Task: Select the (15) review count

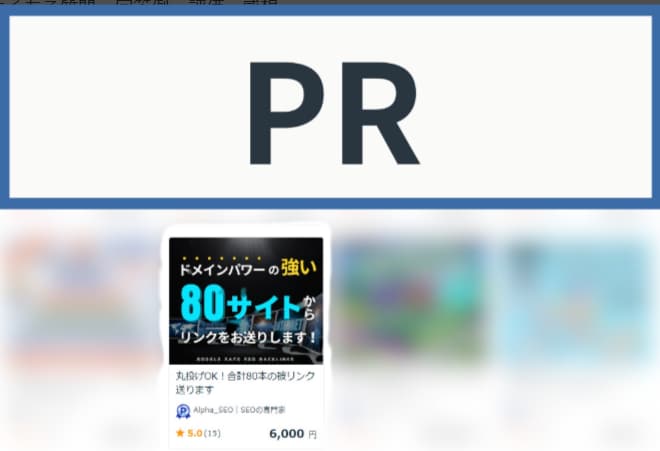Action: pos(212,433)
